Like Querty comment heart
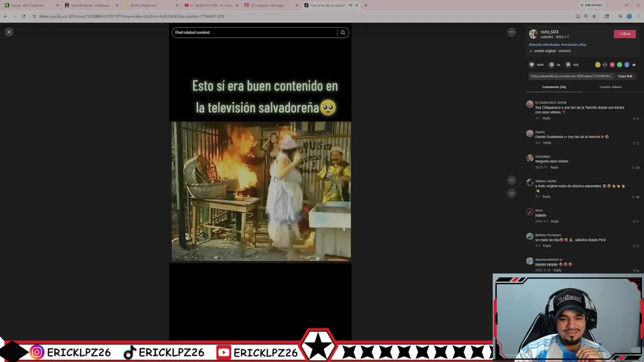The height and width of the screenshot is (362, 644). 634,143
